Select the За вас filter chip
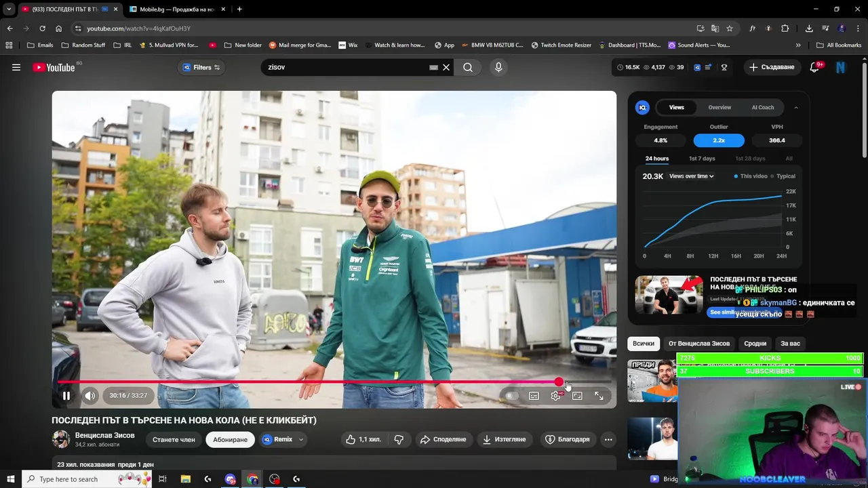 coord(790,344)
